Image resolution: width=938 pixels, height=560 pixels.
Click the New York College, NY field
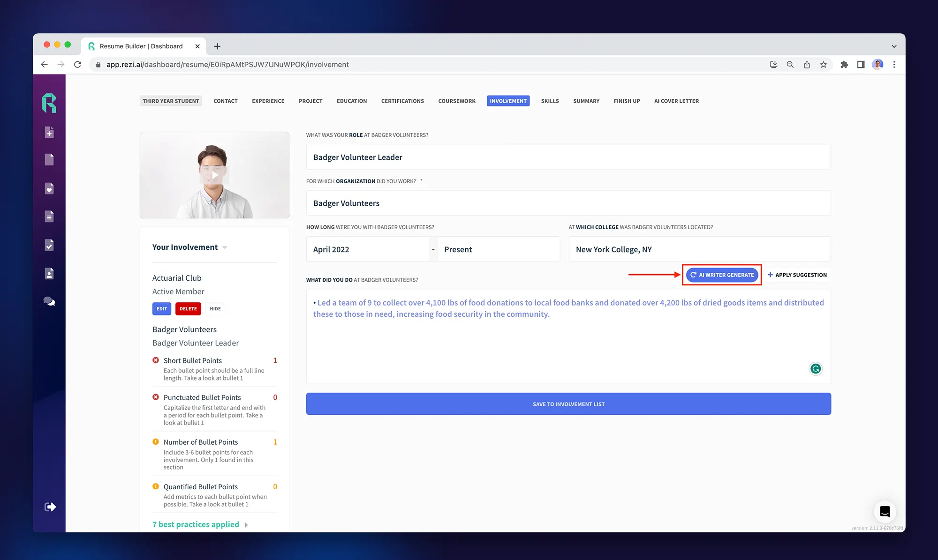(x=700, y=249)
